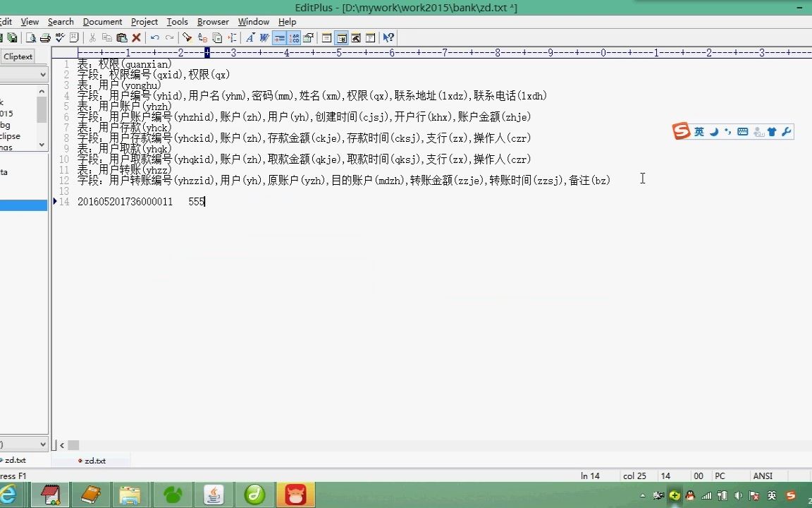Open the file type dropdown above file list
This screenshot has height=508, width=812.
25,444
